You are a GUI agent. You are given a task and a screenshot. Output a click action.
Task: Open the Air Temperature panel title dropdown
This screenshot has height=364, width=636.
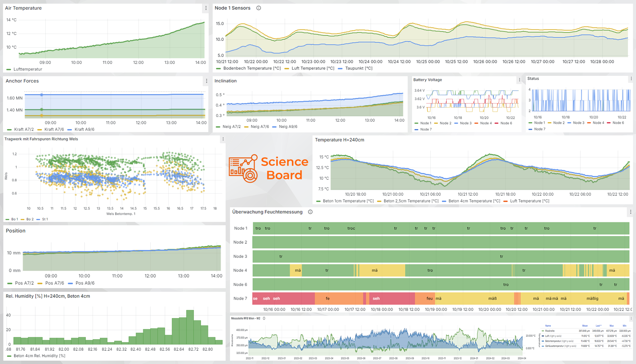point(23,8)
